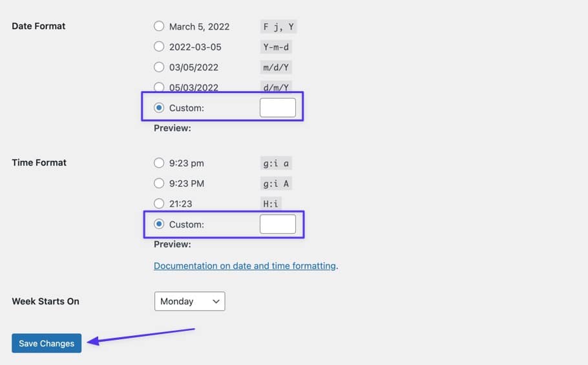Open Documentation on date and time formatting link
Screen dimensions: 588x365
coord(245,266)
